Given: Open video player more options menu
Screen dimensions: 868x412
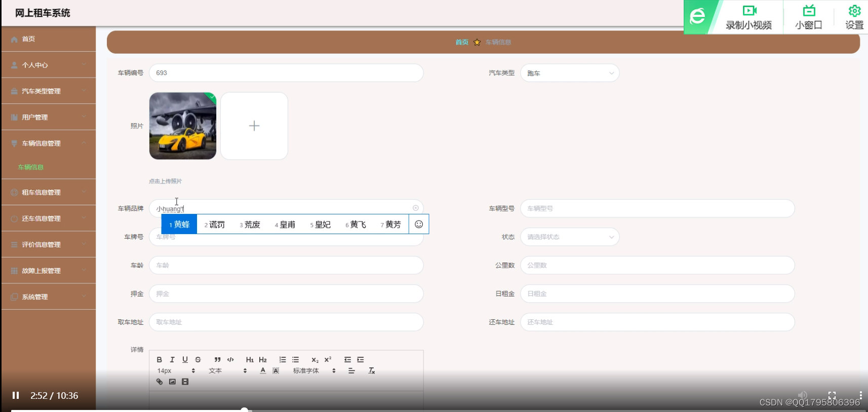Looking at the screenshot, I should tap(860, 395).
